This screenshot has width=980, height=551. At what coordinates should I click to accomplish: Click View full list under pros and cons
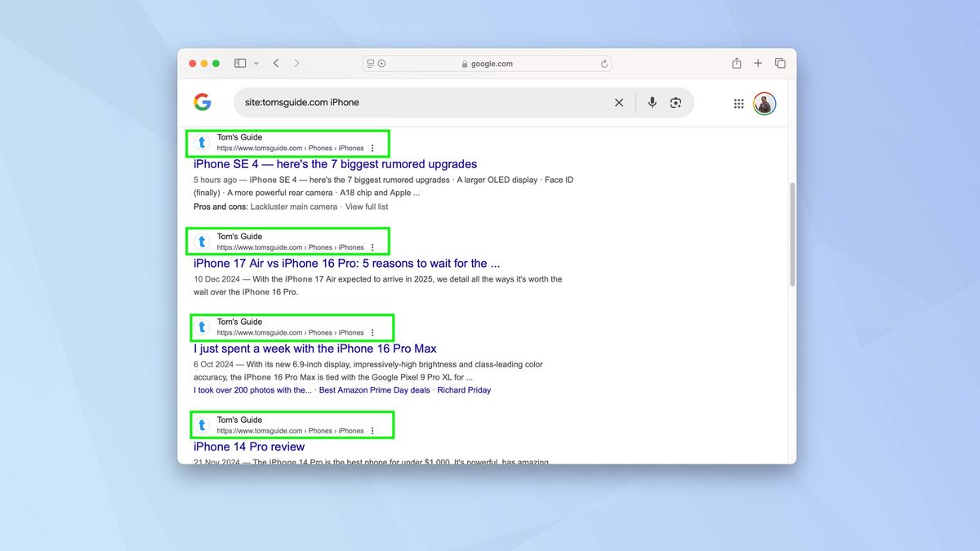point(367,207)
